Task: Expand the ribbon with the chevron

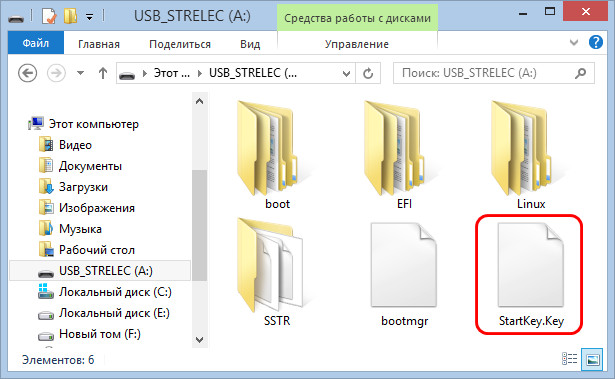Action: (x=574, y=42)
